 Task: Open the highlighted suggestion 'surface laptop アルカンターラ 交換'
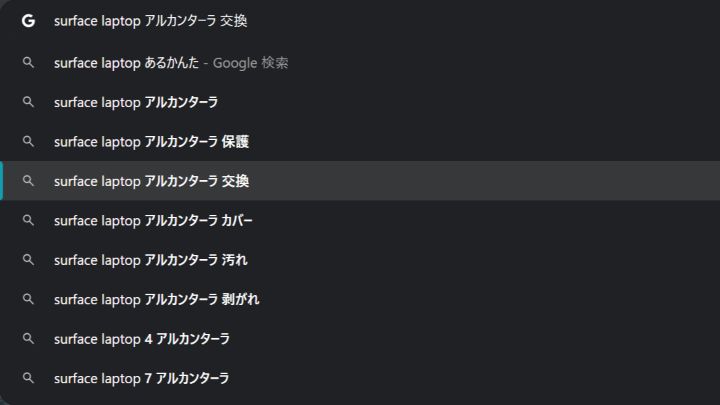(360, 181)
